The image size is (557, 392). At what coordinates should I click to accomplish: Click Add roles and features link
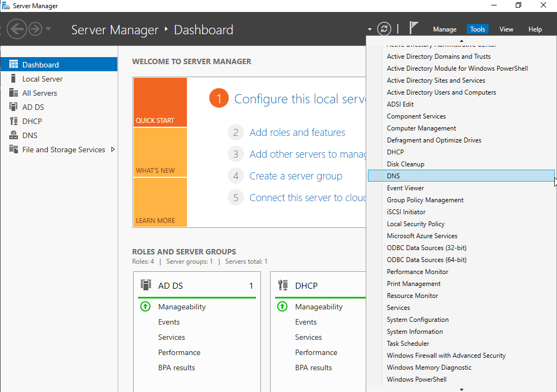297,132
